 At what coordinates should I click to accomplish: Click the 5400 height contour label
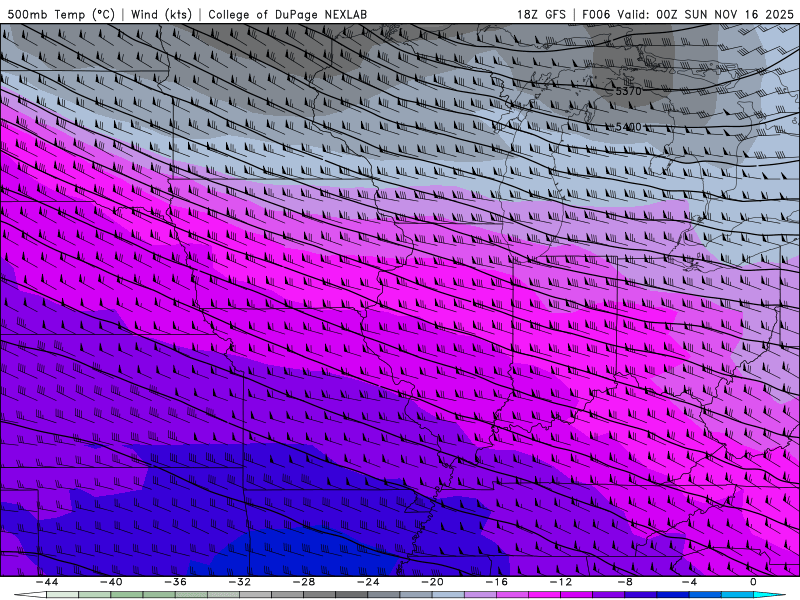click(628, 127)
